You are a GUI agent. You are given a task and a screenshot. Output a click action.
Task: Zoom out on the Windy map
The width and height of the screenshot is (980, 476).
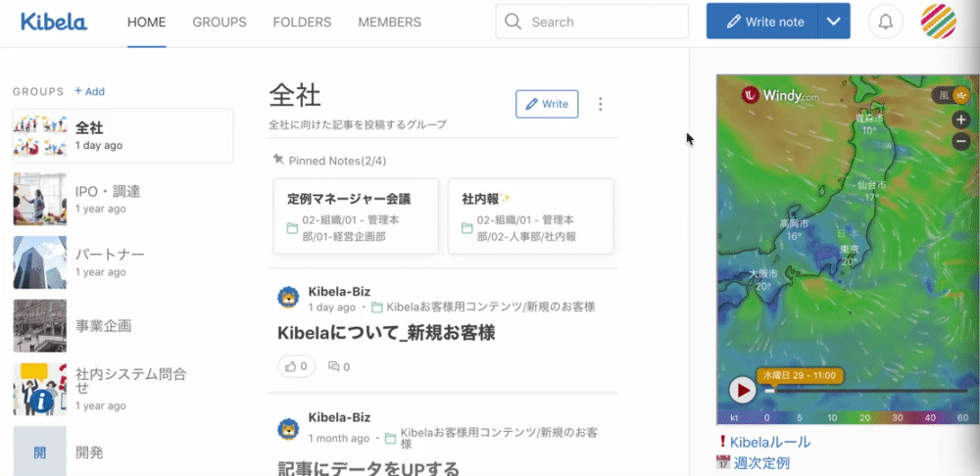pos(960,141)
